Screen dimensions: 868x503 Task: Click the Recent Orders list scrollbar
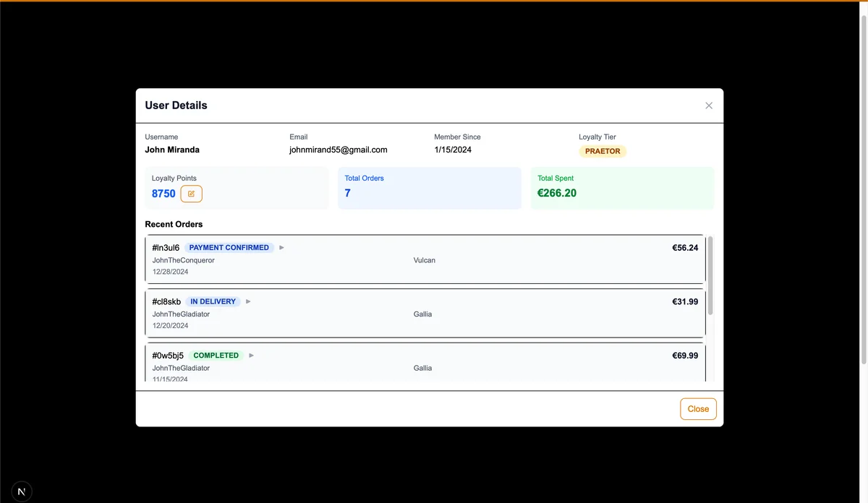[710, 275]
